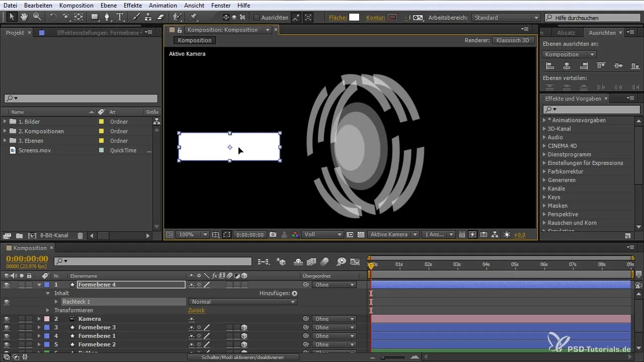Viewport: 644px width, 362px height.
Task: Click the reset exposure icon
Action: point(507,234)
